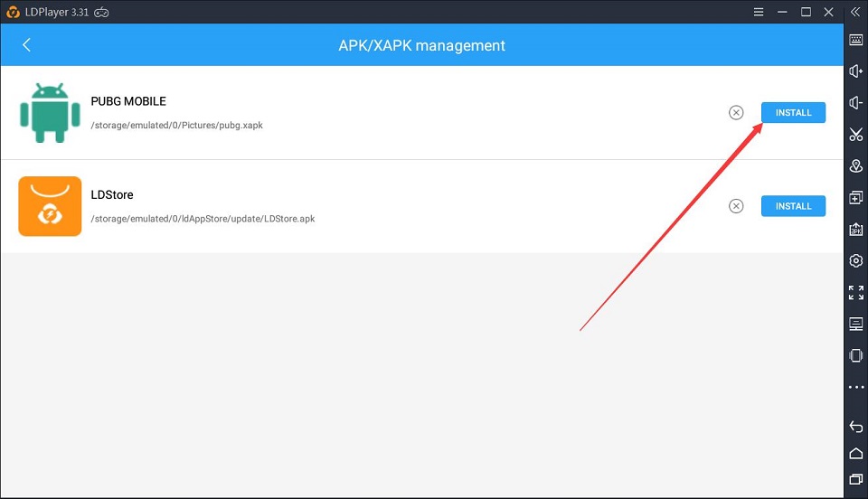Open the sidebar screen monitor icon
868x499 pixels.
[x=856, y=324]
